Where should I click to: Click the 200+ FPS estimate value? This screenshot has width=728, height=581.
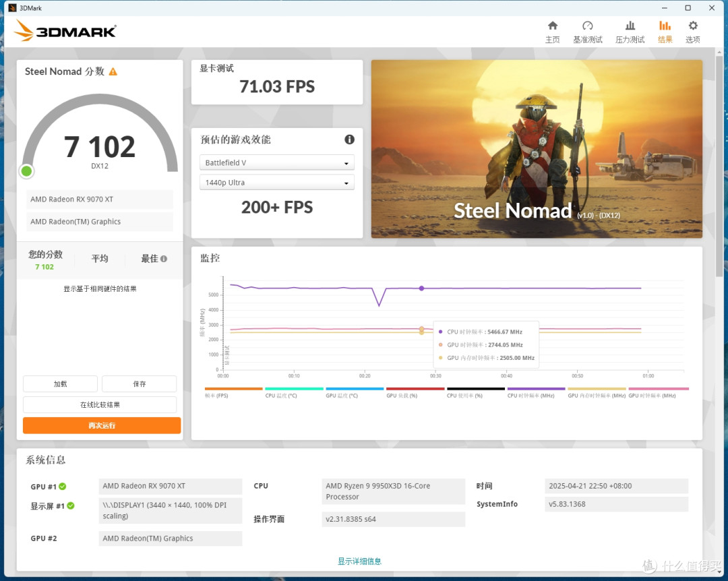point(277,207)
